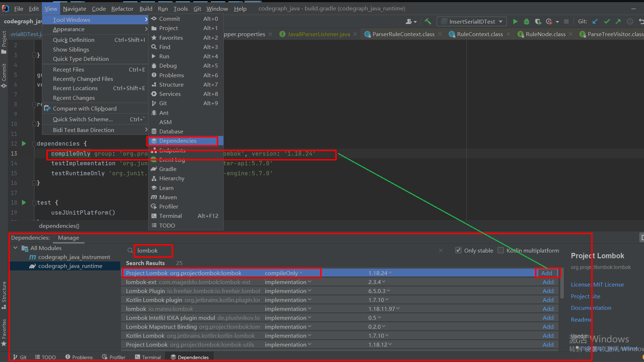Toggle the Kotlin multiplatform checkbox
Screen dimensions: 644x362
[x=500, y=250]
